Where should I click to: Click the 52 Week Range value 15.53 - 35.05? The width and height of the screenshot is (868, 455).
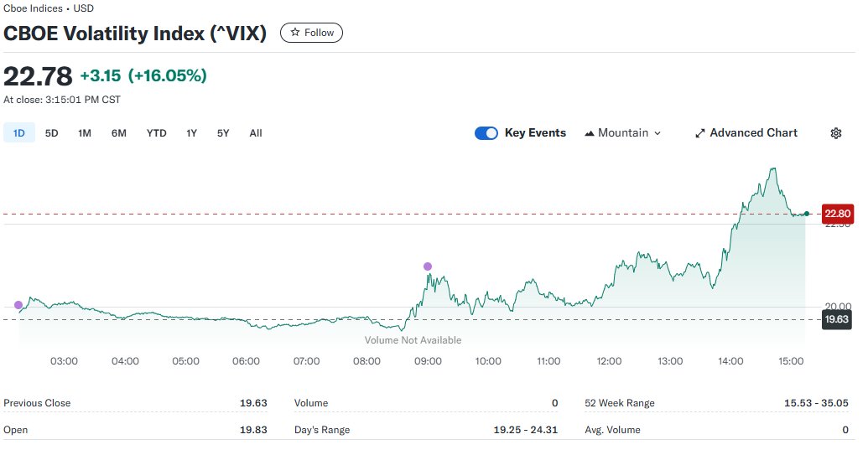(x=816, y=403)
